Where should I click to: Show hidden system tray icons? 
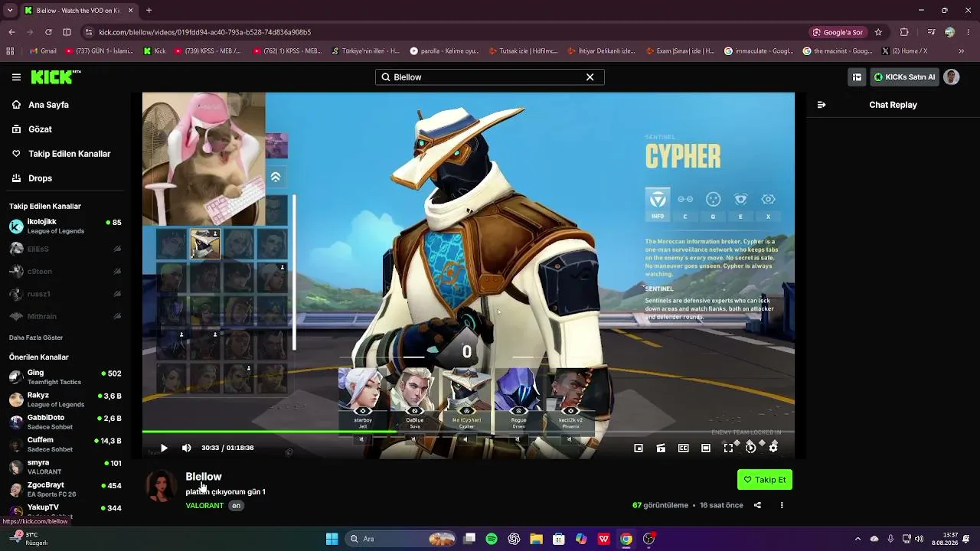pos(857,539)
